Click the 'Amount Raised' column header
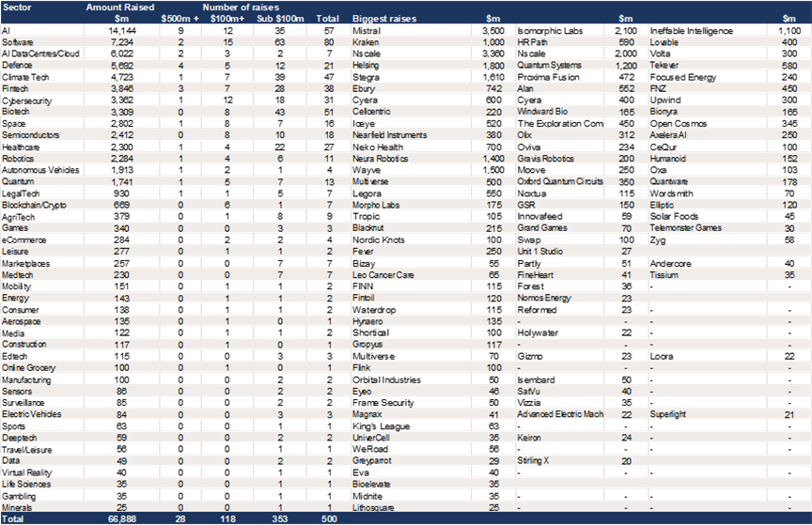This screenshot has width=812, height=525. (120, 8)
